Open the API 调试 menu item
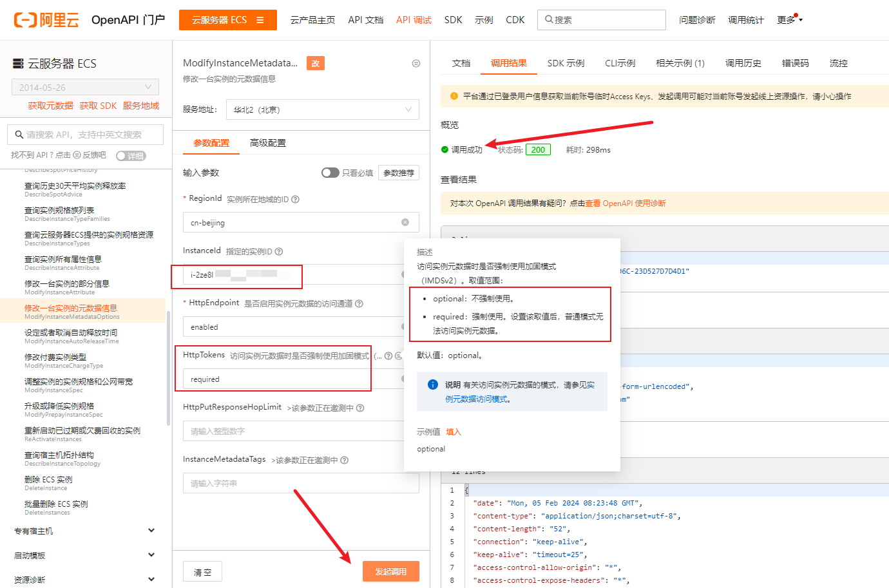 (x=414, y=20)
